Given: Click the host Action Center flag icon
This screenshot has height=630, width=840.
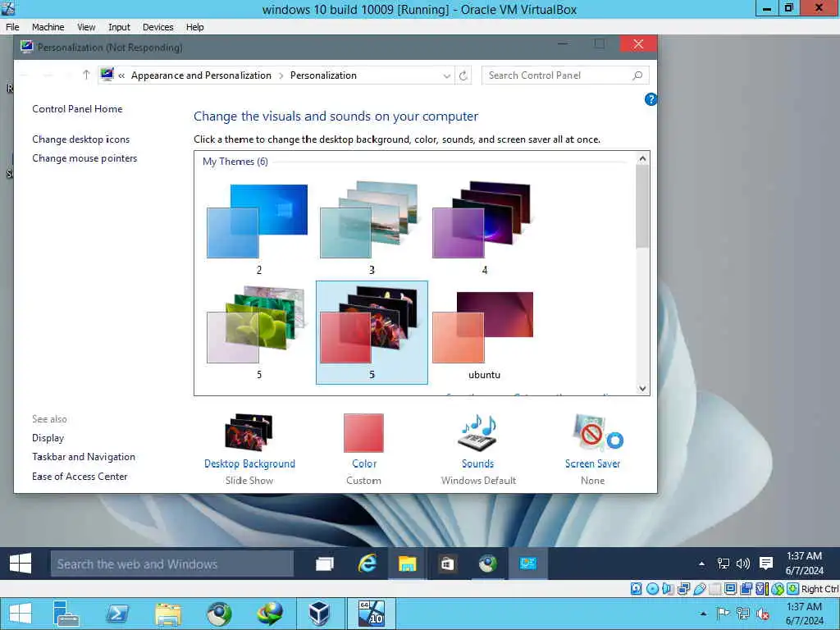Looking at the screenshot, I should point(724,614).
